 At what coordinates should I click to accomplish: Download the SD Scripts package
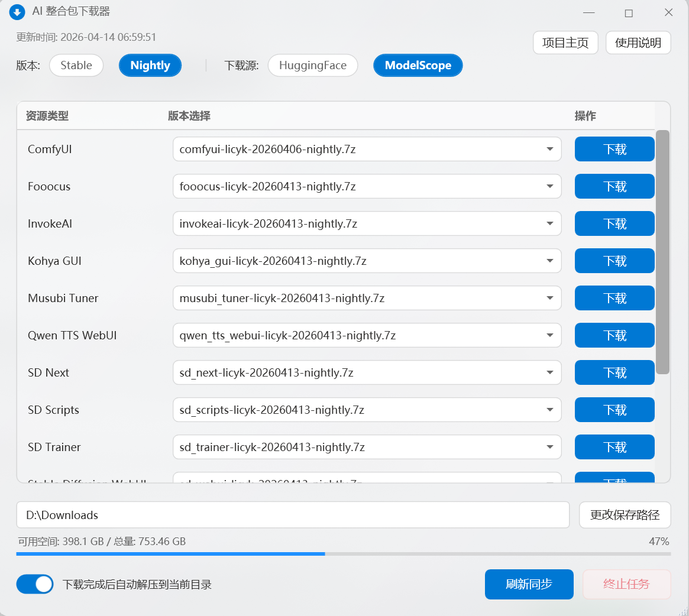click(614, 410)
